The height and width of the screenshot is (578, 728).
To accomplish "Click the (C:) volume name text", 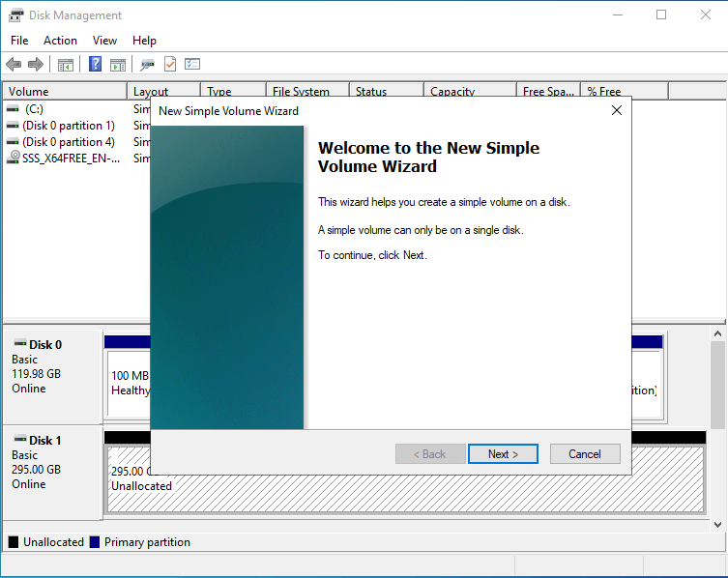I will click(x=35, y=109).
